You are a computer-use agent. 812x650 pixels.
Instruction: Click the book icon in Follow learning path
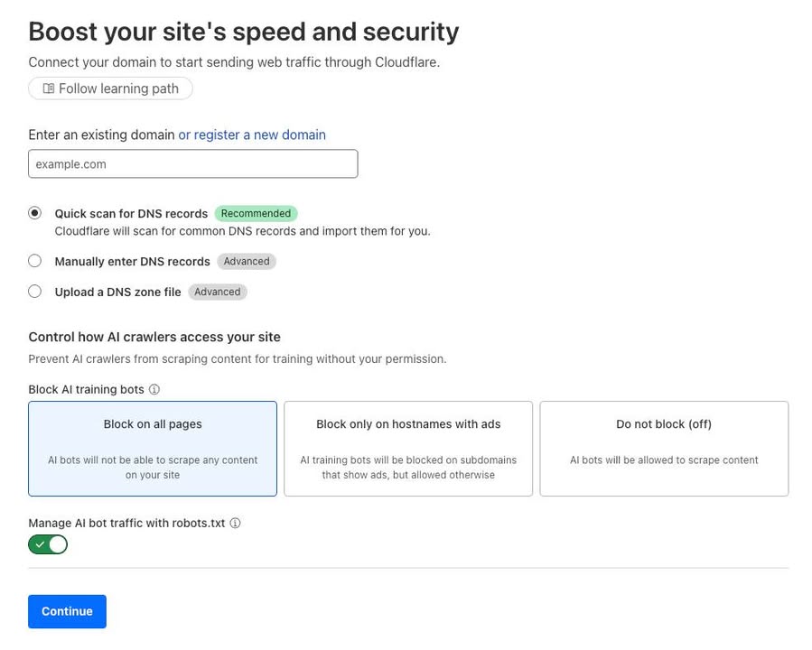click(x=48, y=88)
